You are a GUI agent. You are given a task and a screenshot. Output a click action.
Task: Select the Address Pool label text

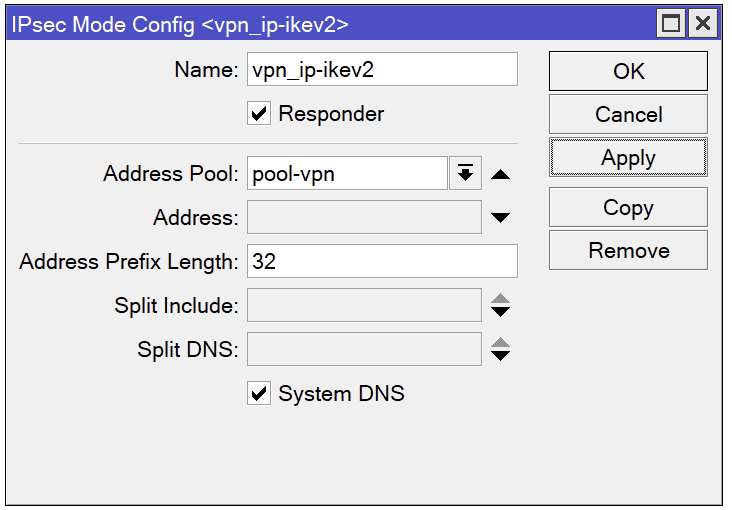click(x=171, y=174)
